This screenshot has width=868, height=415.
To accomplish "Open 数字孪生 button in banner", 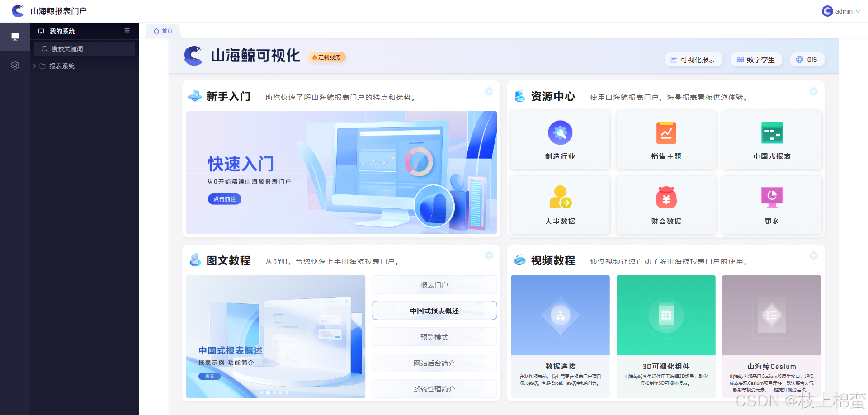I will click(x=756, y=60).
